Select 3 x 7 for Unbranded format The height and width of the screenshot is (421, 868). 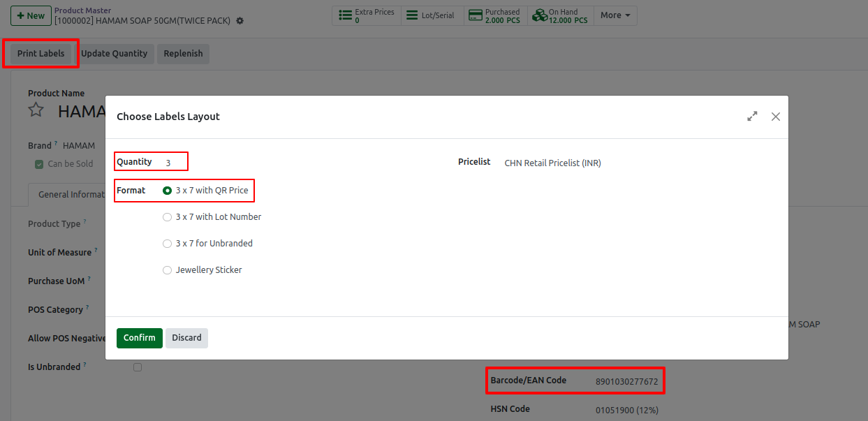click(x=167, y=244)
